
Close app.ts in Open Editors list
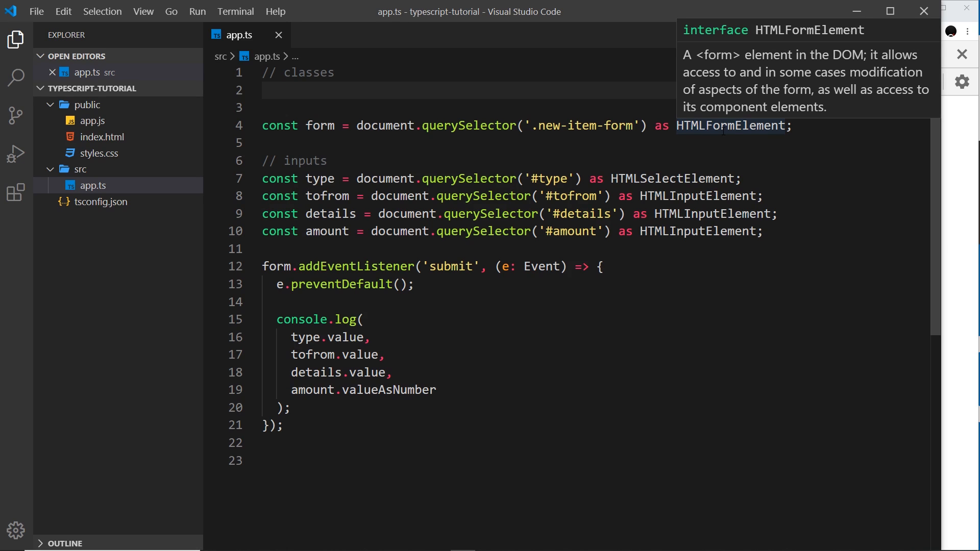[52, 72]
